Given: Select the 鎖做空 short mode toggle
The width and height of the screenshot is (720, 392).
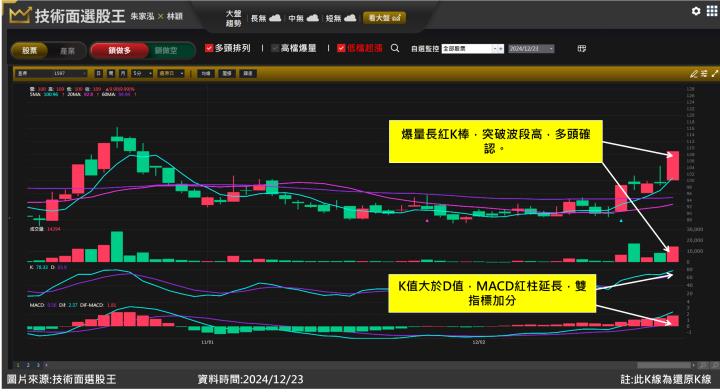Looking at the screenshot, I should (166, 50).
